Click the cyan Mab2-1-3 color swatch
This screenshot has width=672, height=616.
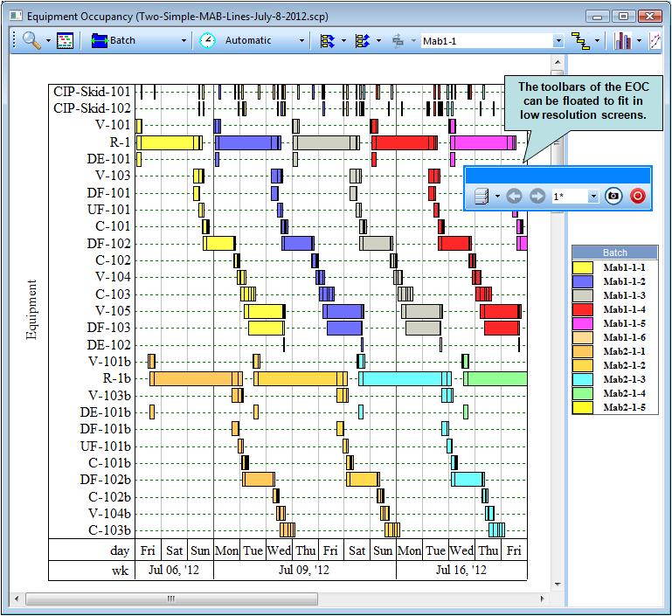pos(582,379)
